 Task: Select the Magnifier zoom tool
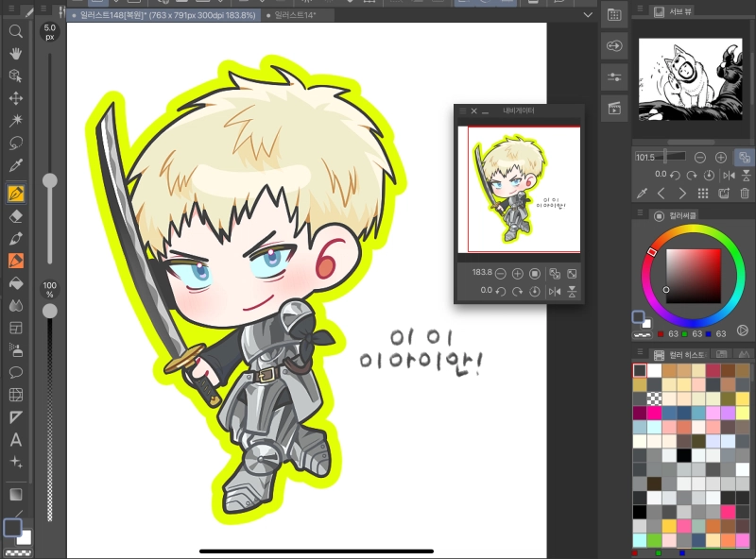16,31
